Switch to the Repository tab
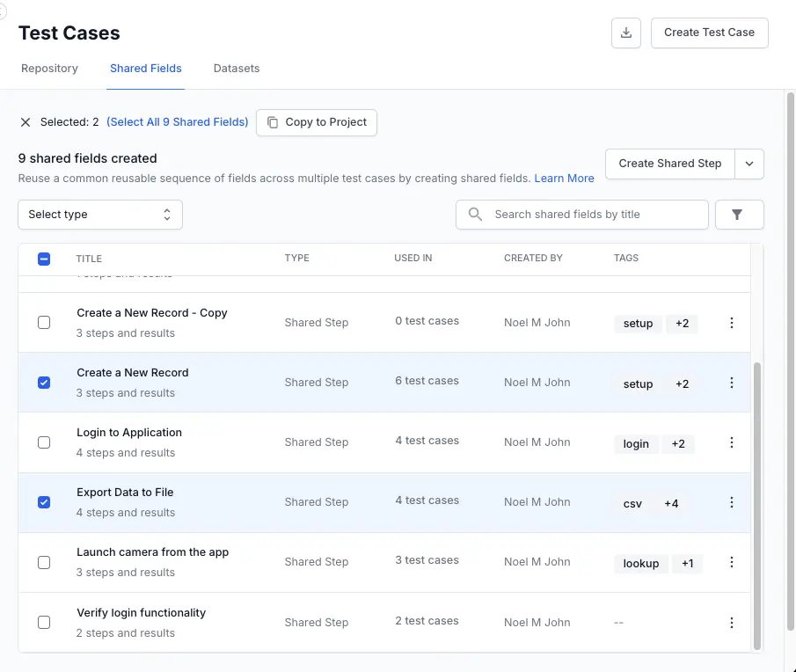 pyautogui.click(x=49, y=68)
